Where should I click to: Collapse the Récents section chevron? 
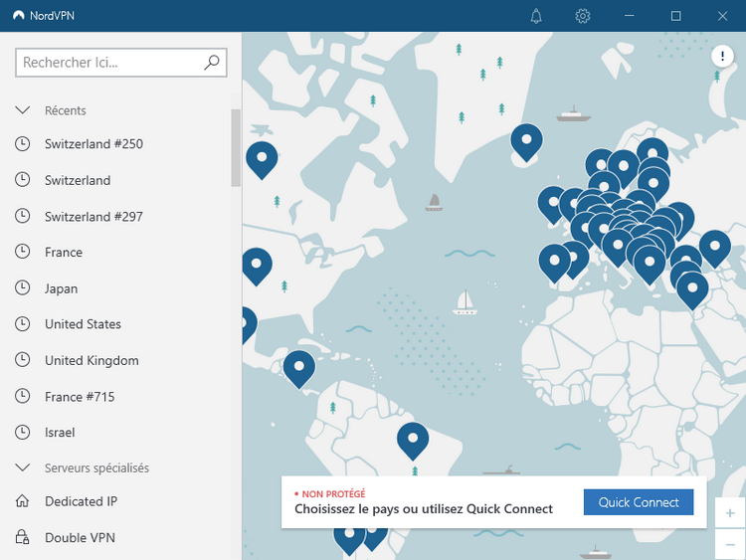pos(23,110)
